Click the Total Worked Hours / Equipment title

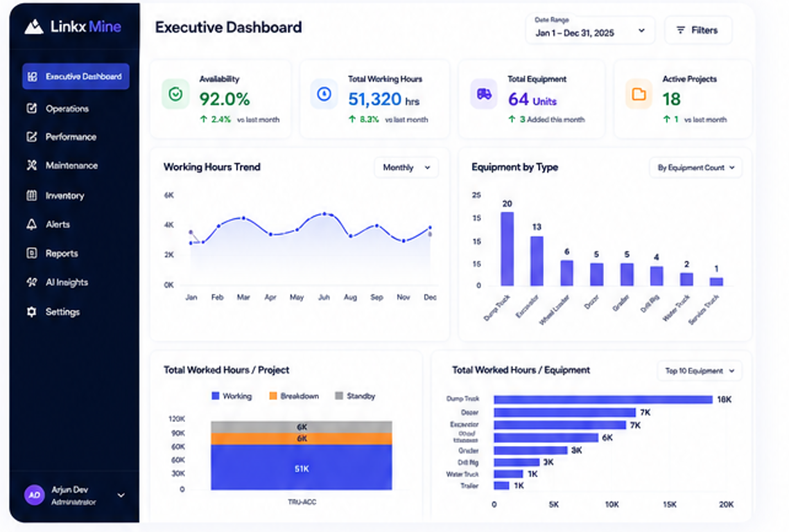click(x=521, y=370)
